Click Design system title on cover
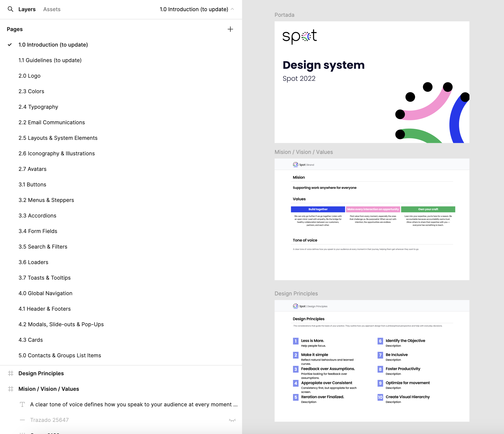Image resolution: width=504 pixels, height=434 pixels. coord(323,65)
